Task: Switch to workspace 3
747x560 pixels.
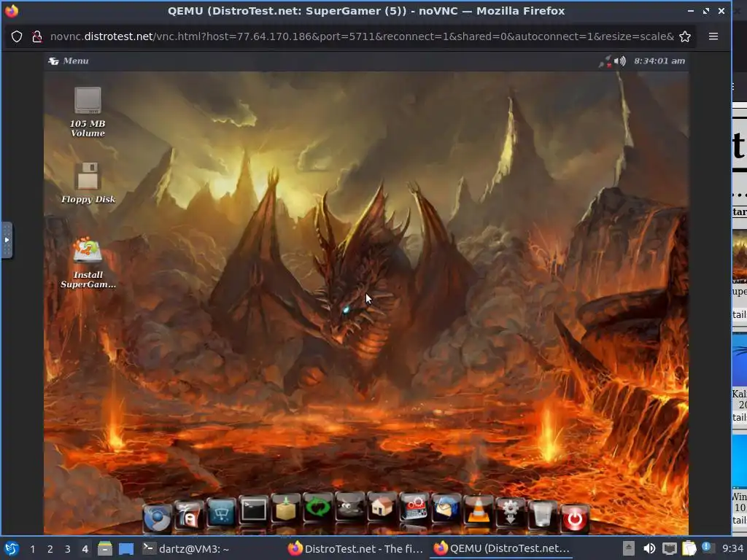Action: (x=68, y=549)
